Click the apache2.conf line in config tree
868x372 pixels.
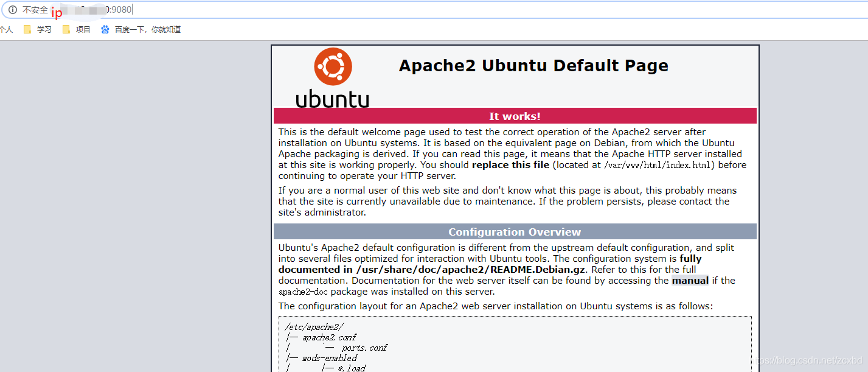click(x=329, y=337)
